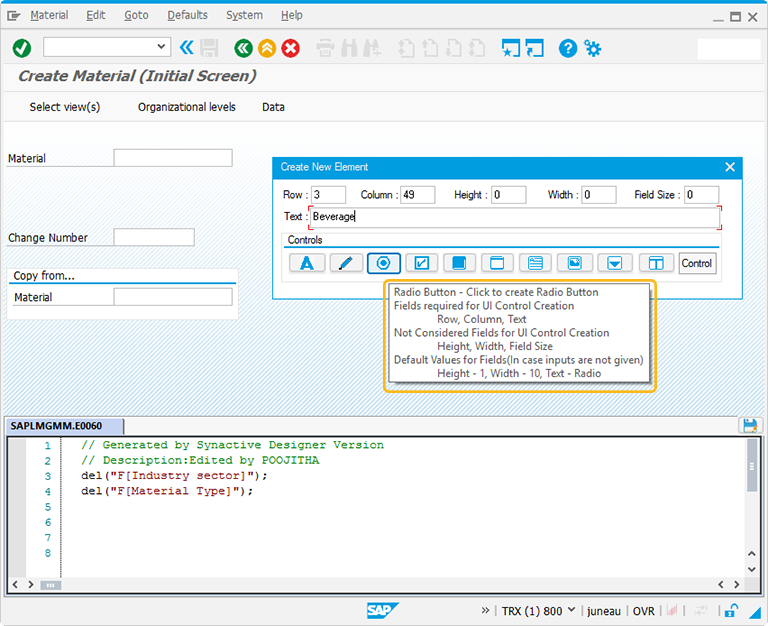Open the Material menu
The image size is (768, 626).
click(x=49, y=15)
